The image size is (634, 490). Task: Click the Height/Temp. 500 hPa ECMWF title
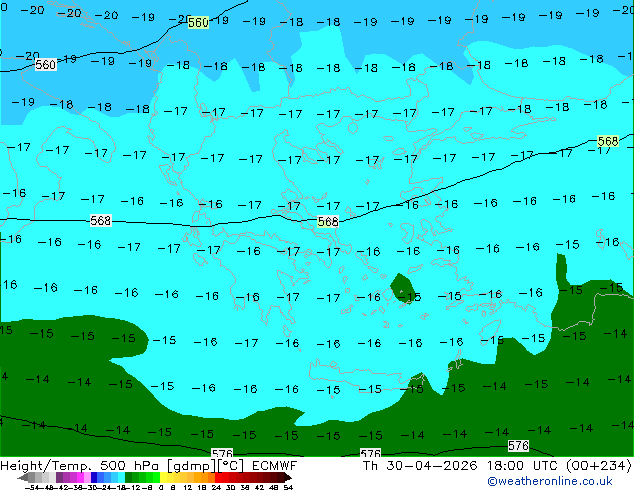point(148,466)
